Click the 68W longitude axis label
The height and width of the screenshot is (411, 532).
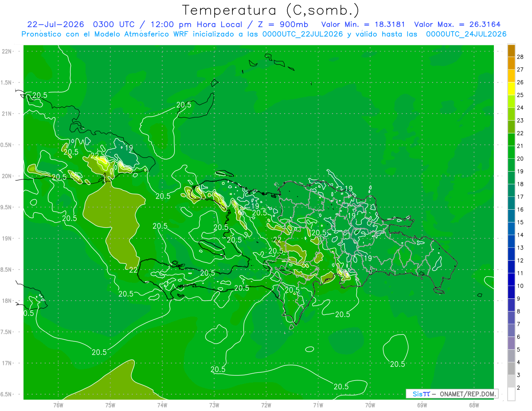tap(473, 405)
